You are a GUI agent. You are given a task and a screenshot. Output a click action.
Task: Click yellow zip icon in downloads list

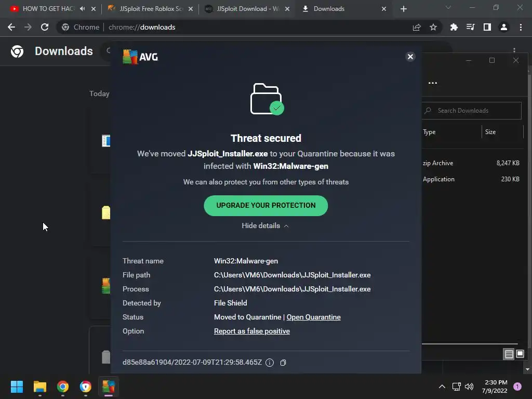tap(106, 212)
